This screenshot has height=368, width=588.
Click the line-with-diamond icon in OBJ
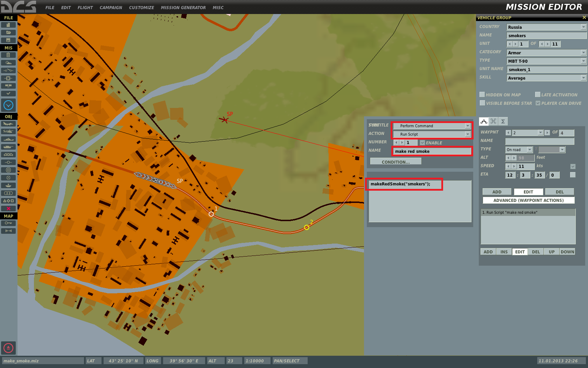click(x=8, y=162)
